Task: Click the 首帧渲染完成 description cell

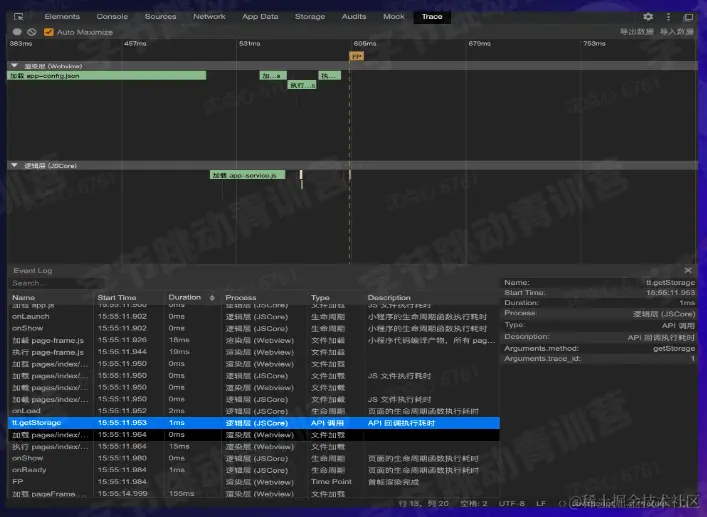Action: coord(393,482)
